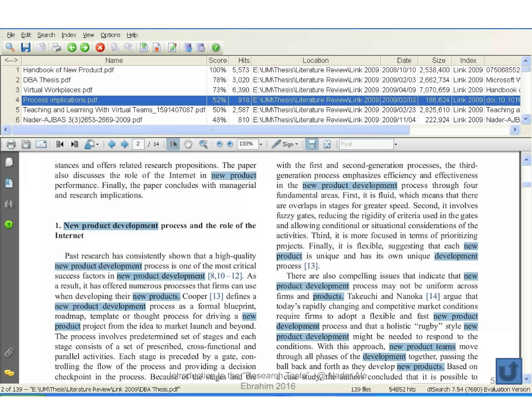Open the Comments panel speech bubble icon
Viewport: 532px width, 399px height.
click(x=9, y=373)
